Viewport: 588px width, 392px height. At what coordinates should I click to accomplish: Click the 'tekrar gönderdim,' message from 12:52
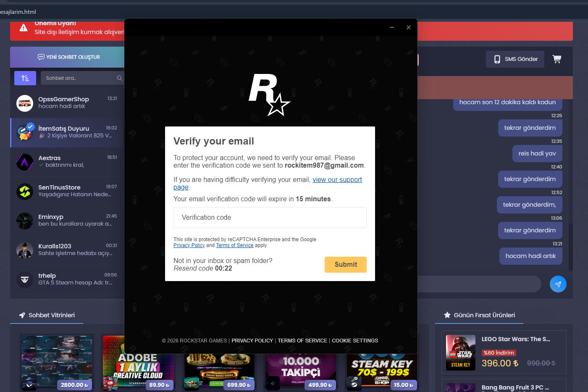(x=530, y=205)
